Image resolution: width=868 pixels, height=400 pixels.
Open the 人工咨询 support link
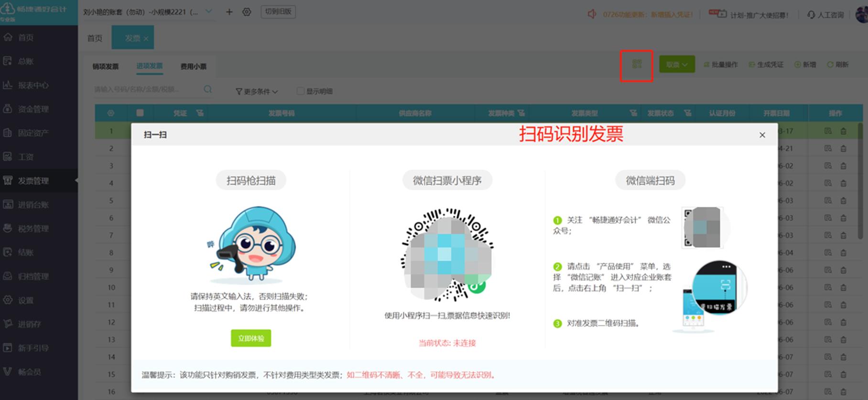(x=825, y=15)
